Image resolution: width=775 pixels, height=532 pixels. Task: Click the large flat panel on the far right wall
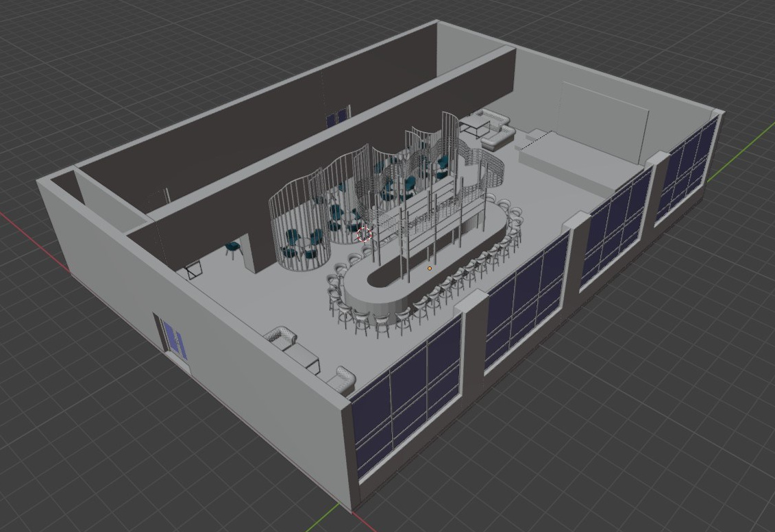click(603, 117)
